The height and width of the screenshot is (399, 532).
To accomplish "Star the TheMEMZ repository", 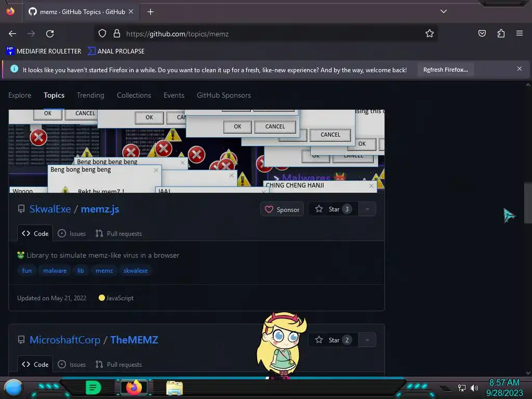I will [x=334, y=340].
